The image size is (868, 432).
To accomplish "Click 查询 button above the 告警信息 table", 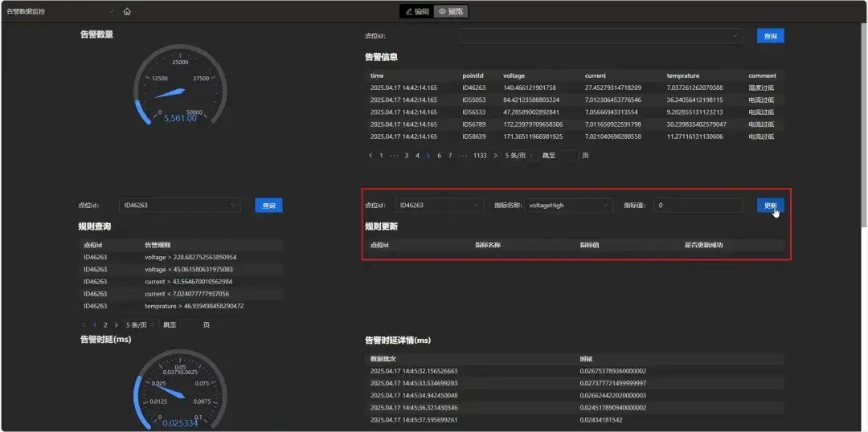I will click(x=770, y=36).
